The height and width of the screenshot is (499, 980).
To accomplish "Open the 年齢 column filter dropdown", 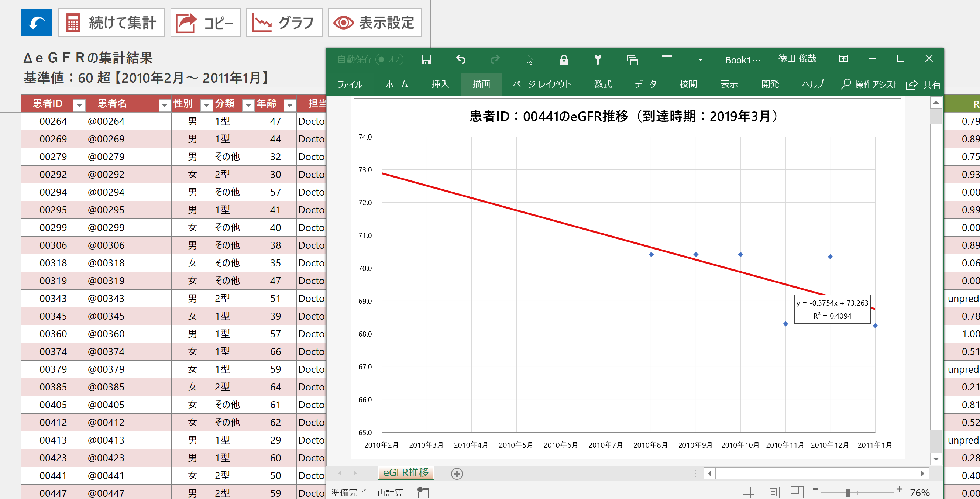I will click(x=290, y=105).
